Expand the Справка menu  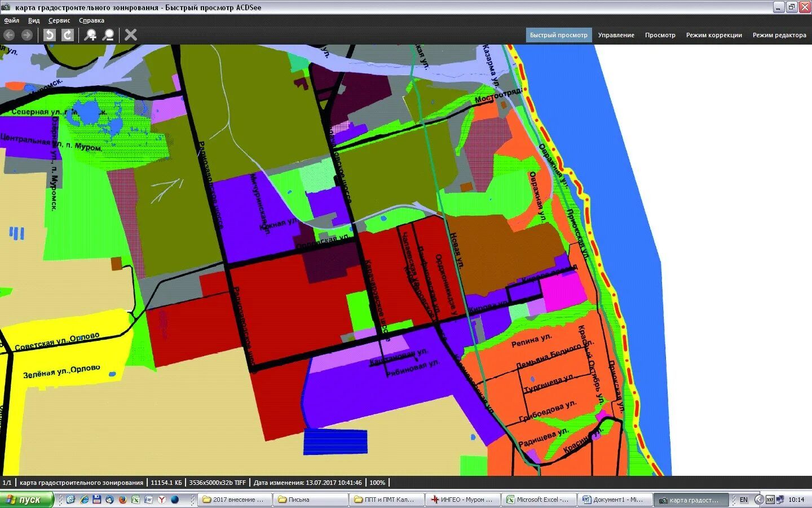[91, 20]
